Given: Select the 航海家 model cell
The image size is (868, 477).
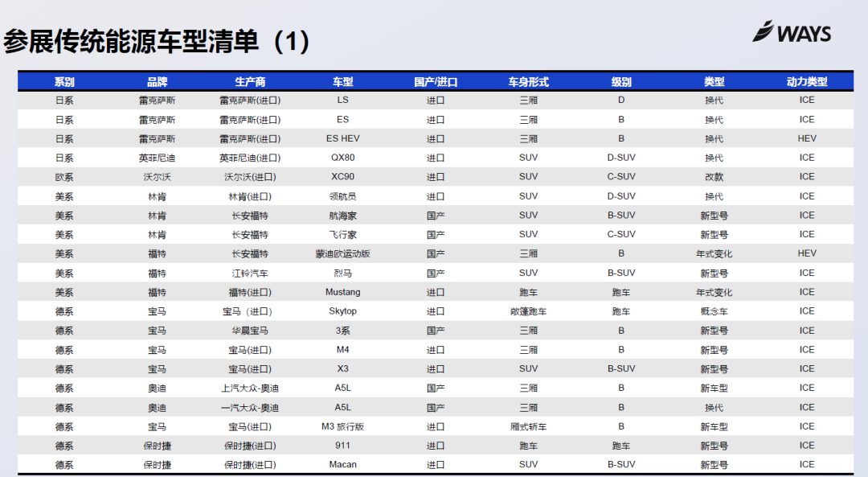Looking at the screenshot, I should (x=342, y=216).
